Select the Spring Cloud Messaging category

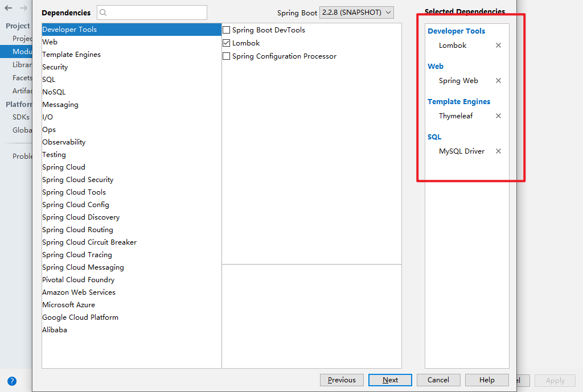132,267
